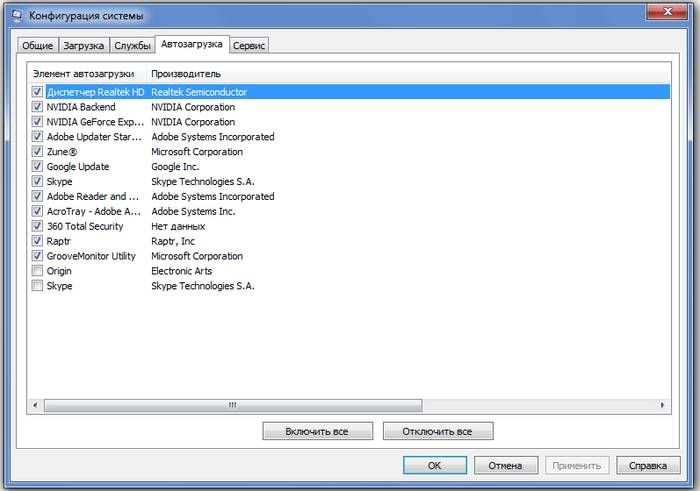Screen dimensions: 700x491
Task: Click the horizontal scrollbar right arrow
Action: pos(663,405)
